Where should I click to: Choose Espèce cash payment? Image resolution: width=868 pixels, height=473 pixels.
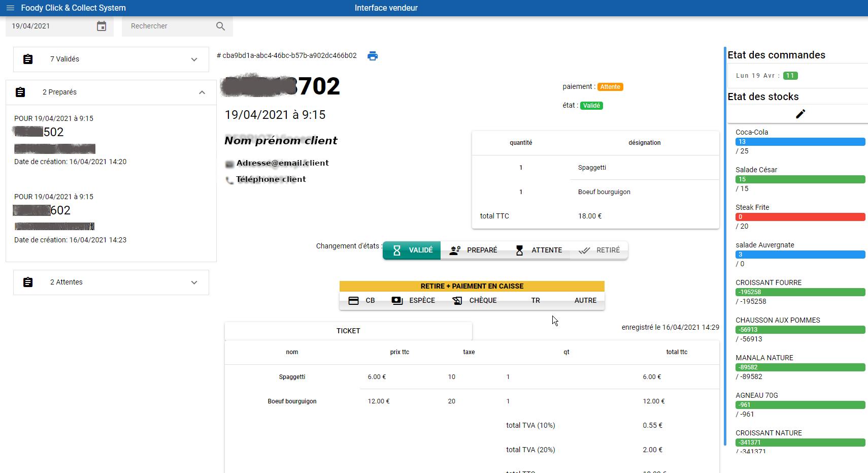click(413, 301)
